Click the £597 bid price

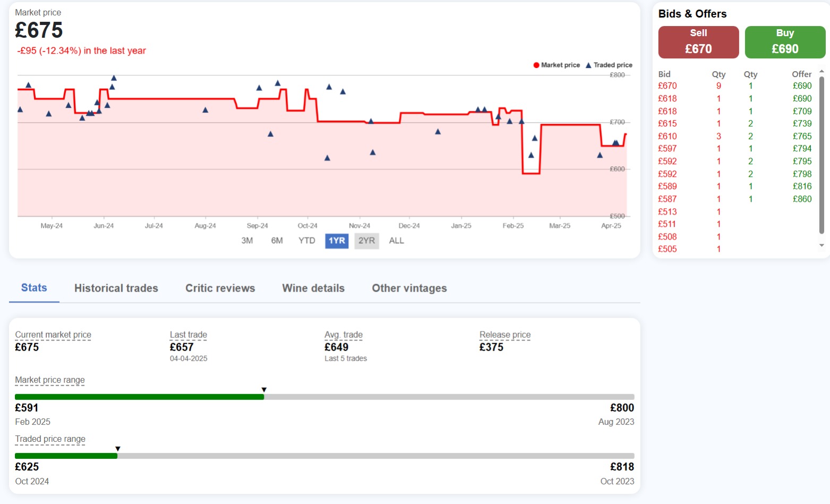[x=668, y=149]
